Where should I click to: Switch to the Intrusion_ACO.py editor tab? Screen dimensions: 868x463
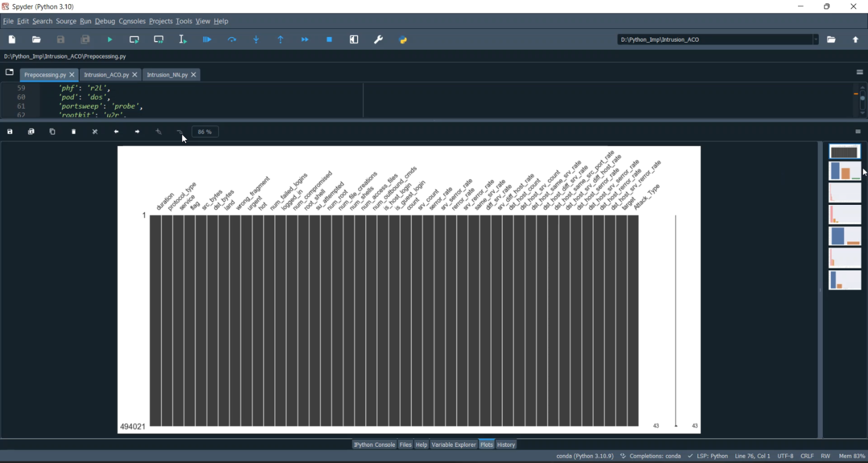pyautogui.click(x=106, y=75)
